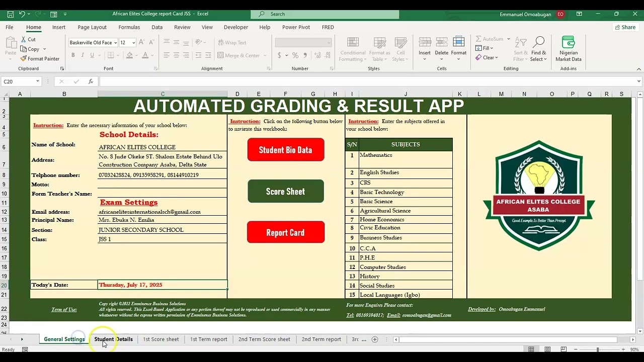Toggle Merge & Center
Image resolution: width=644 pixels, height=362 pixels.
coord(239,55)
